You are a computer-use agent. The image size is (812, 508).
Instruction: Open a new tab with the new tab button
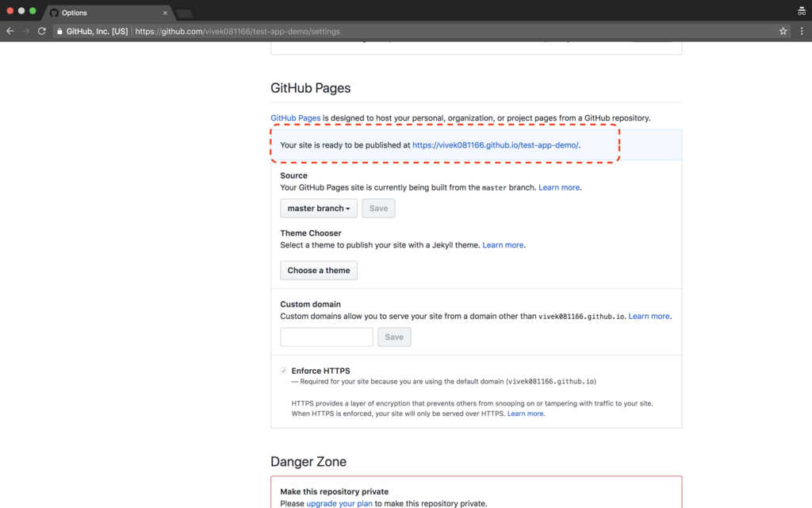pos(184,13)
